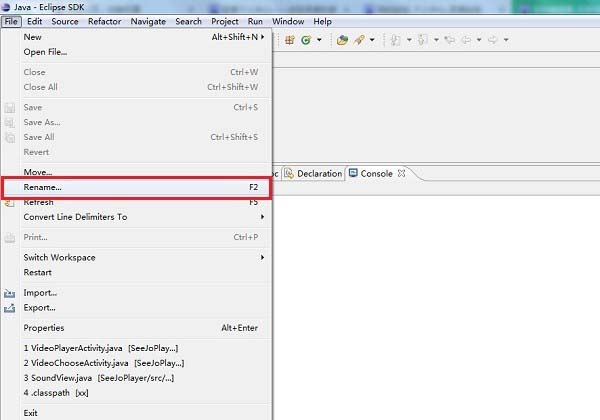600x420 pixels.
Task: Click the Console tab monitor icon
Action: [x=353, y=173]
